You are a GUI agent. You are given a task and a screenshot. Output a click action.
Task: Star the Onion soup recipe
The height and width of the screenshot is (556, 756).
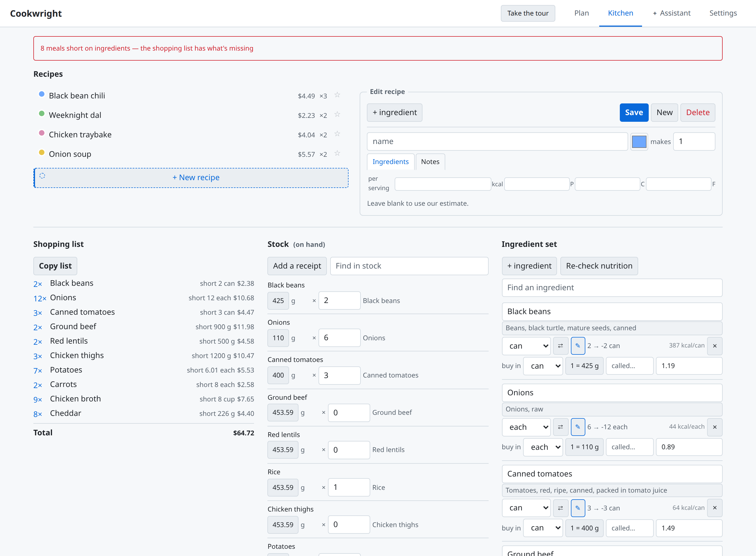tap(337, 154)
